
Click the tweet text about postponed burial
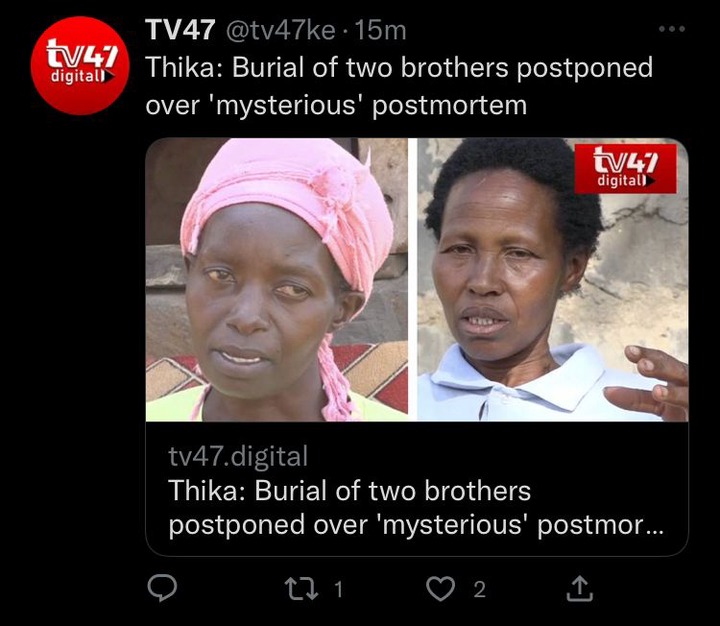399,86
